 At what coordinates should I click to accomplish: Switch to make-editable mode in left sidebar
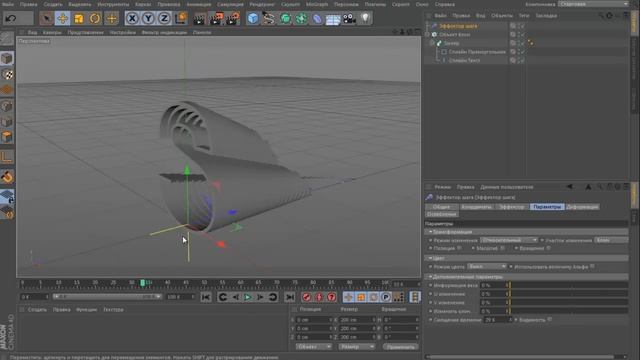point(7,39)
